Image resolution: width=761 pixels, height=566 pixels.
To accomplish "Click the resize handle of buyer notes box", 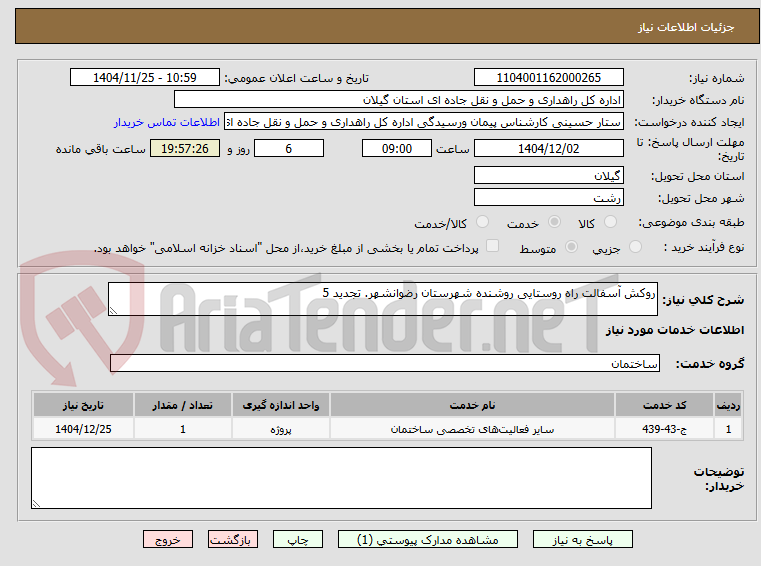I will (36, 504).
